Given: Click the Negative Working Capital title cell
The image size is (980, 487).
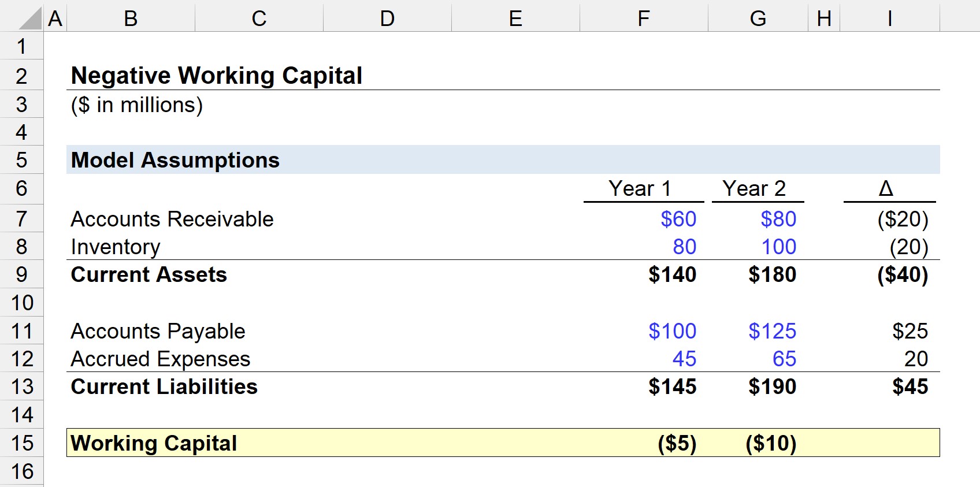Looking at the screenshot, I should (216, 75).
